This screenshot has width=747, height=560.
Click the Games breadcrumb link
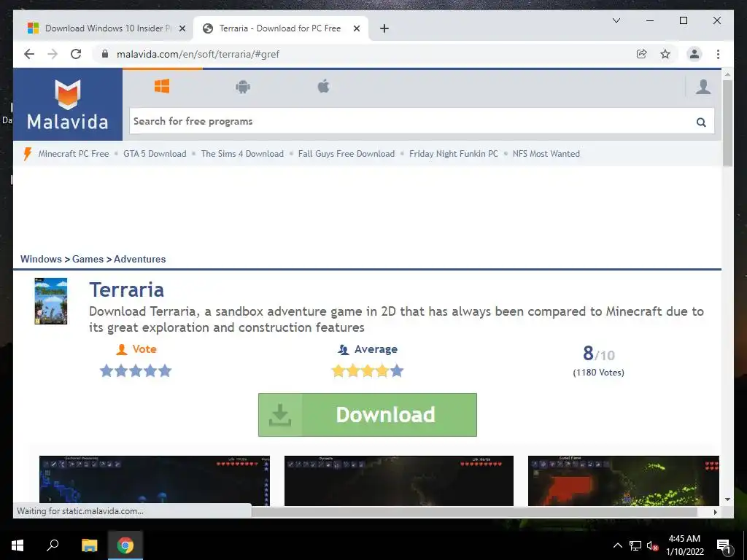(88, 259)
